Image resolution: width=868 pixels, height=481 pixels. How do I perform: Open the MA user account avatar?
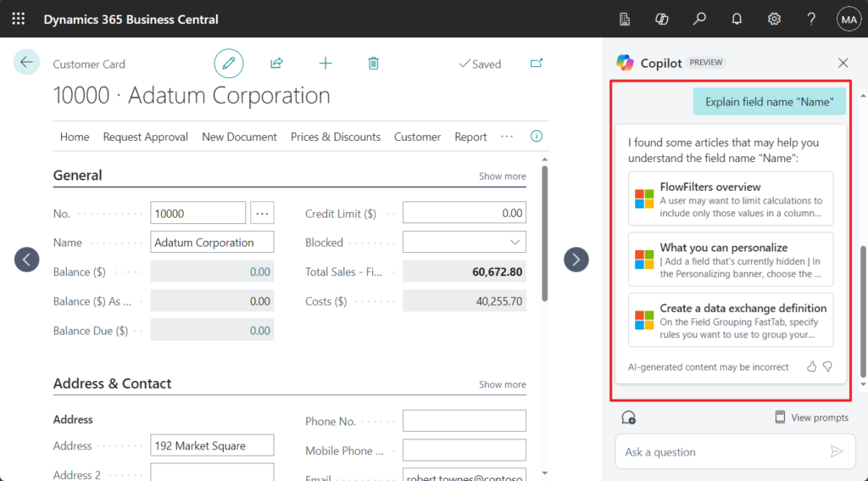849,20
